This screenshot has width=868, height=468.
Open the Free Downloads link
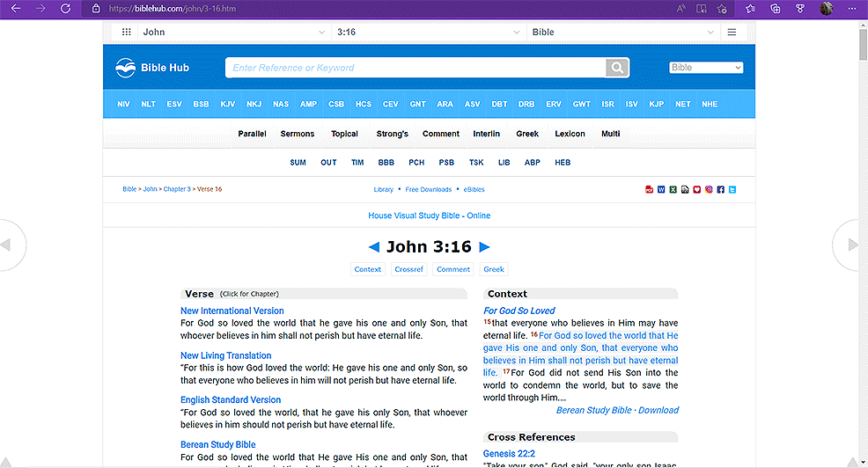click(429, 189)
